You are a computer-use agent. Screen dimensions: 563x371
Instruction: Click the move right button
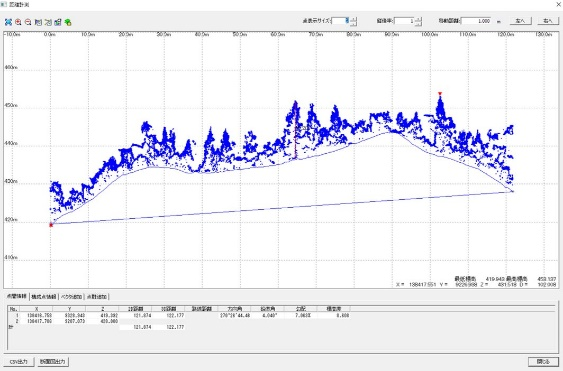[x=548, y=21]
